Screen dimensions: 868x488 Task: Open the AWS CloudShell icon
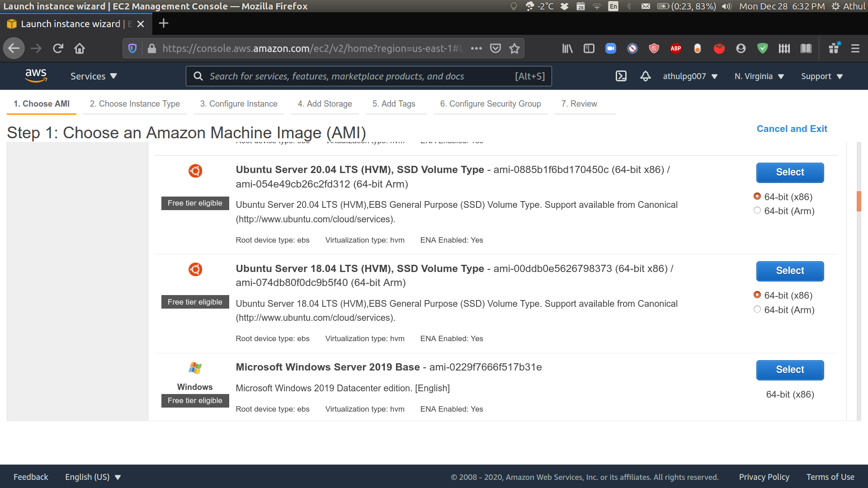[x=621, y=76]
